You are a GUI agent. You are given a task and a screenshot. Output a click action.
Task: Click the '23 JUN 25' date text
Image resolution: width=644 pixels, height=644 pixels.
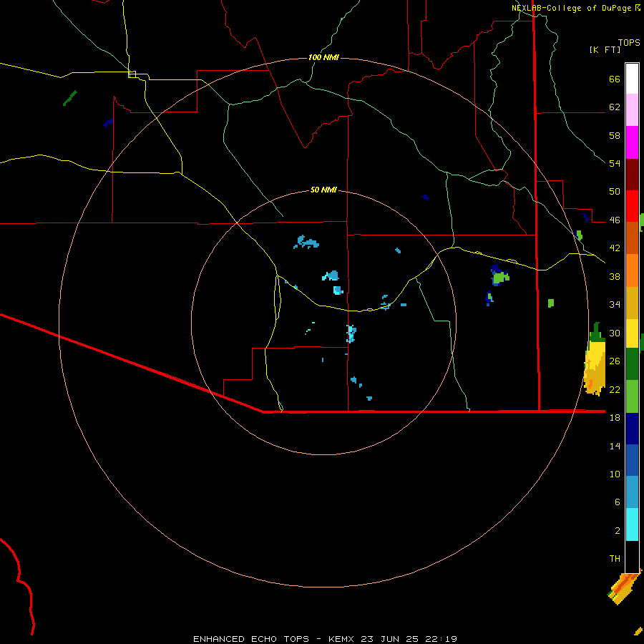[390, 639]
